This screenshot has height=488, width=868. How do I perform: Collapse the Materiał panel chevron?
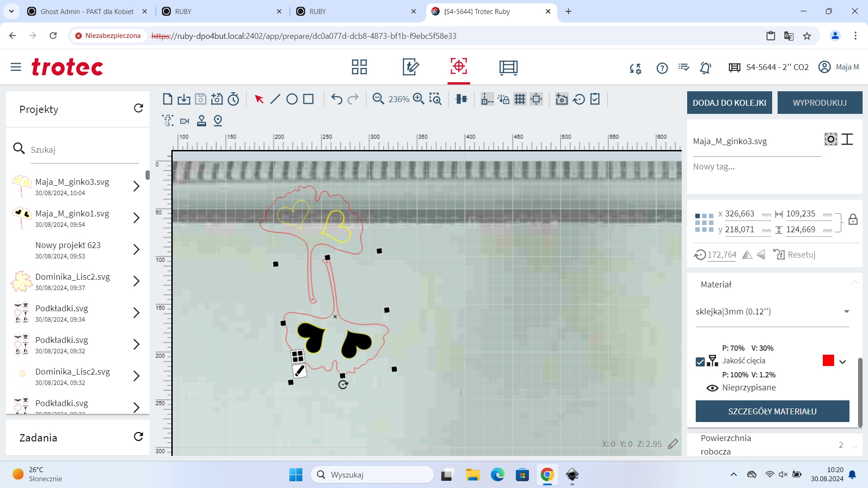(x=854, y=282)
